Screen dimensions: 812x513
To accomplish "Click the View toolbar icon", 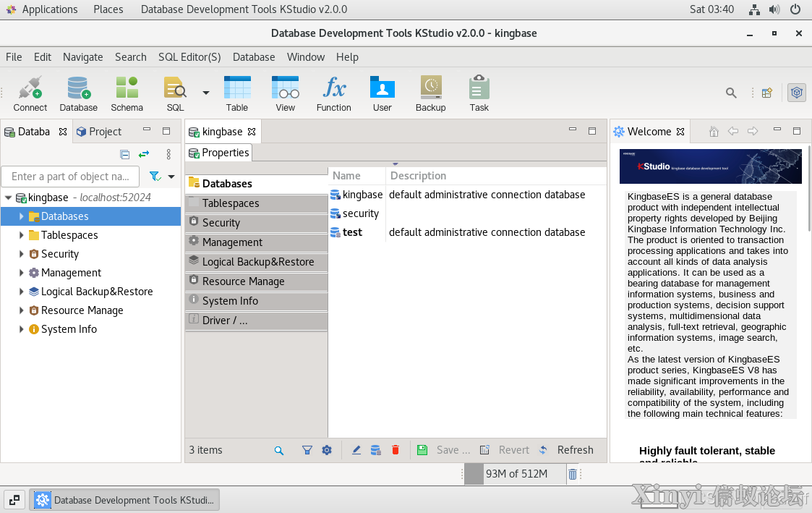I will click(286, 93).
